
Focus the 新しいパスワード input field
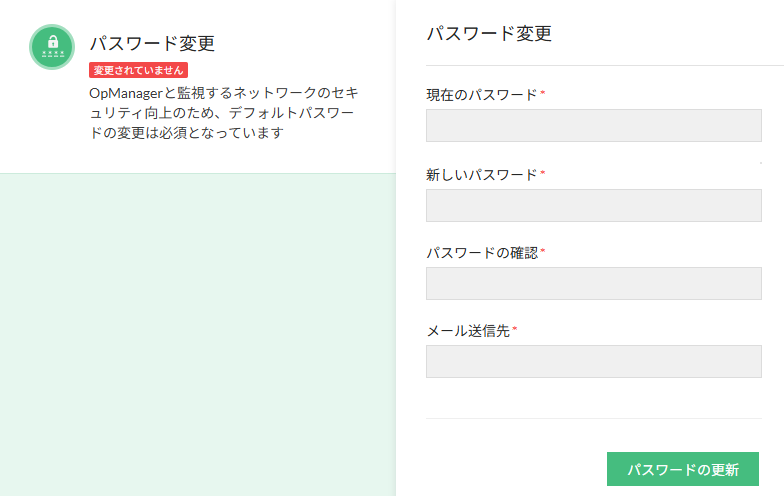point(594,205)
